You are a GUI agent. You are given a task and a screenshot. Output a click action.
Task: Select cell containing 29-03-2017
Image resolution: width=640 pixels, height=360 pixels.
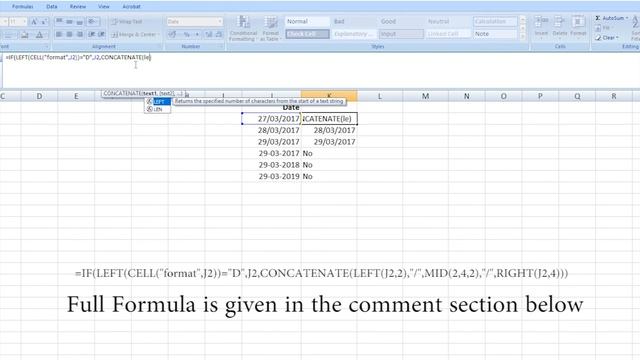point(271,153)
